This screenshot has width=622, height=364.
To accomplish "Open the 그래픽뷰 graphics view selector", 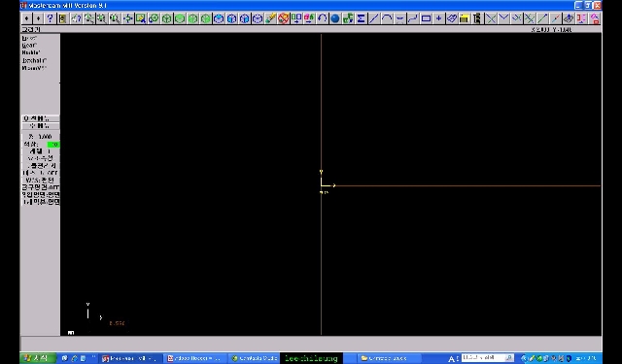I will (x=41, y=202).
